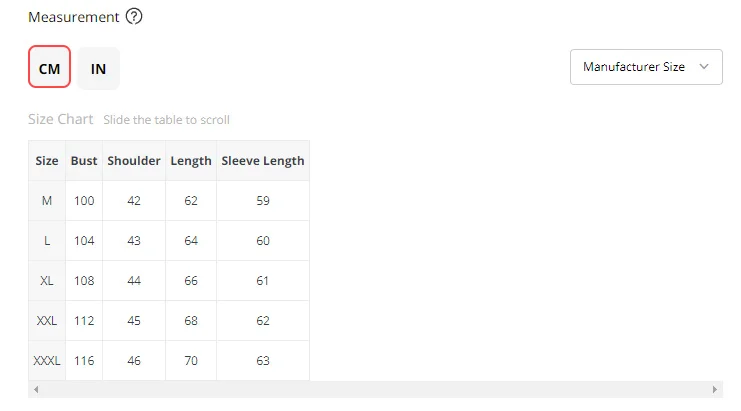Switch measurement units to CM
741x411 pixels.
(x=49, y=68)
